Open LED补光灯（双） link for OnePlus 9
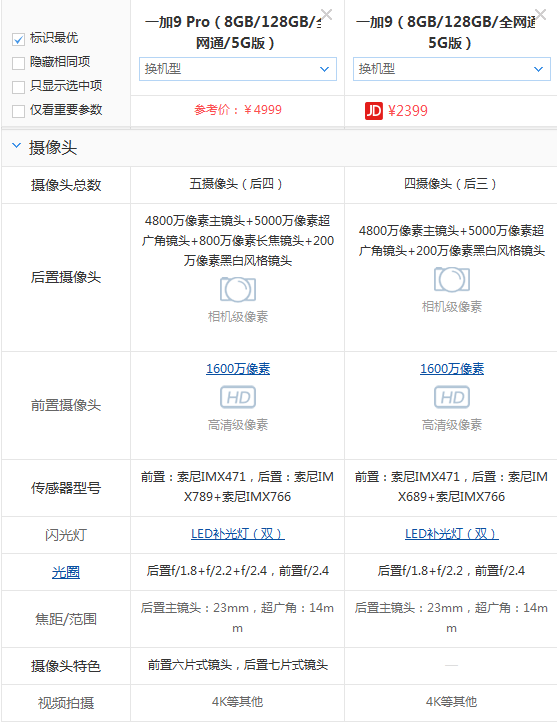This screenshot has height=722, width=557. click(452, 534)
